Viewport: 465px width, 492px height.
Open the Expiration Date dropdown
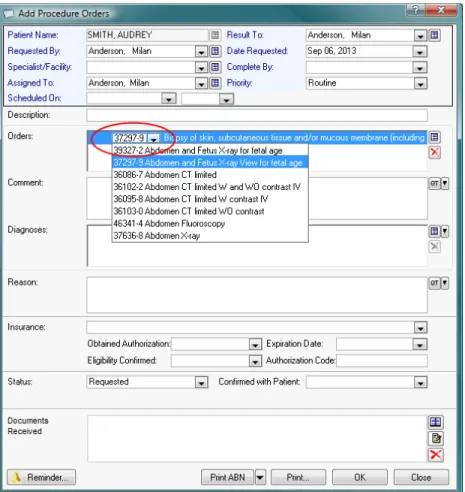(x=420, y=344)
